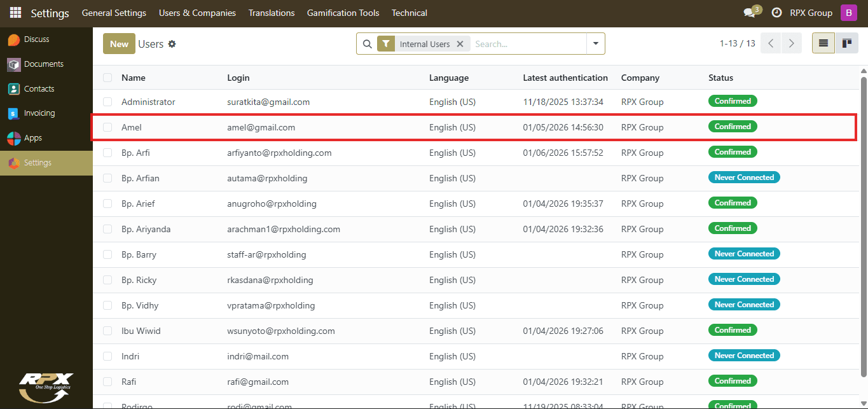Click Never Connected status for Bp. Barry
Viewport: 868px width, 409px height.
tap(744, 254)
